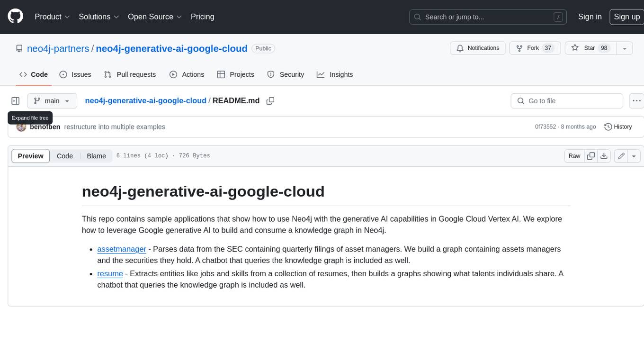Switch to the Insights tab
The image size is (644, 362).
pyautogui.click(x=335, y=74)
